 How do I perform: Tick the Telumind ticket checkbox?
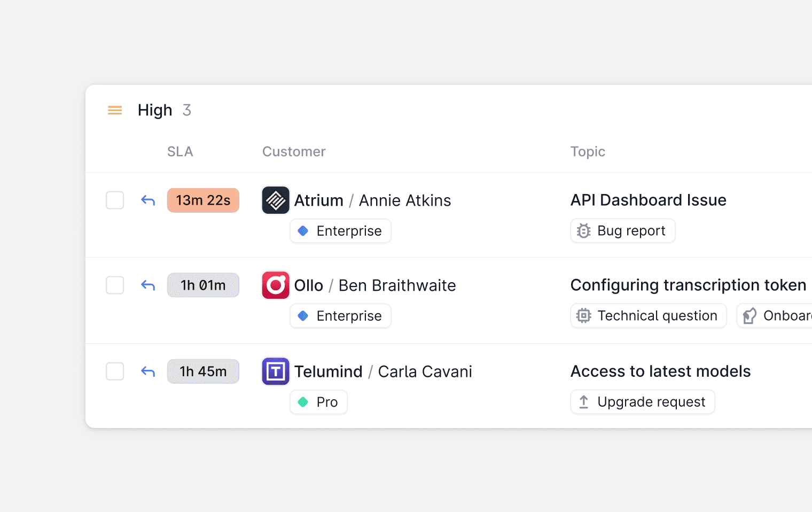click(115, 371)
